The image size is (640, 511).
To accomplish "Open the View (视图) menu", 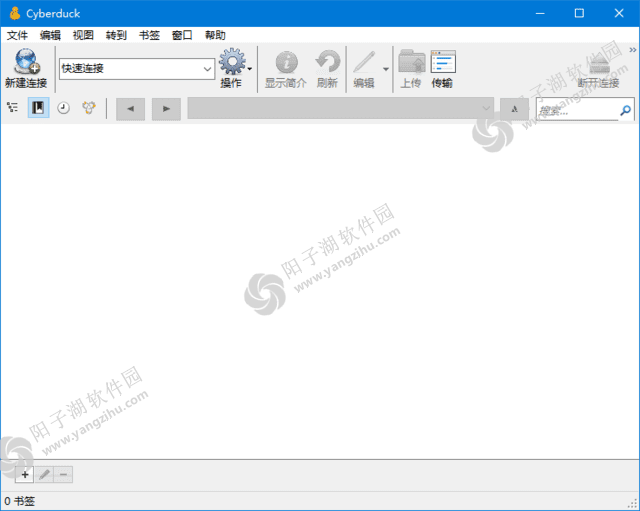I will coord(83,36).
